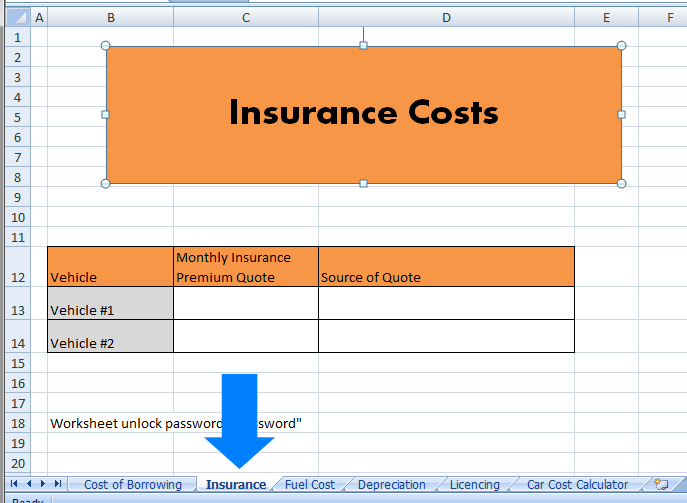Select row 12 header

pos(18,267)
